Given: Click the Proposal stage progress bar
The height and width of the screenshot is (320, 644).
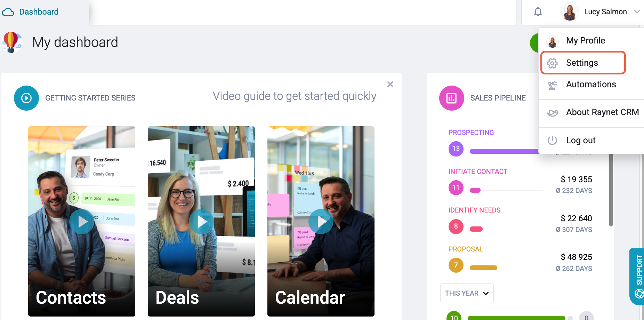Looking at the screenshot, I should coord(506,268).
